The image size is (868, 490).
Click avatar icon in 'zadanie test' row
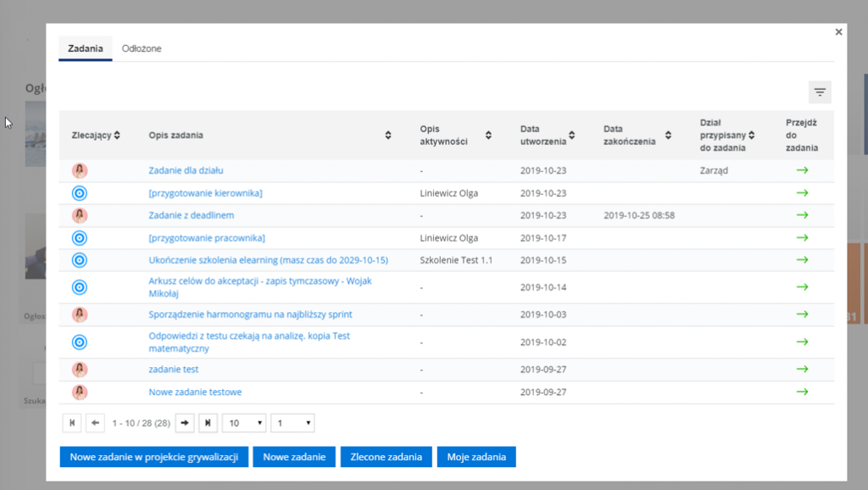(80, 370)
